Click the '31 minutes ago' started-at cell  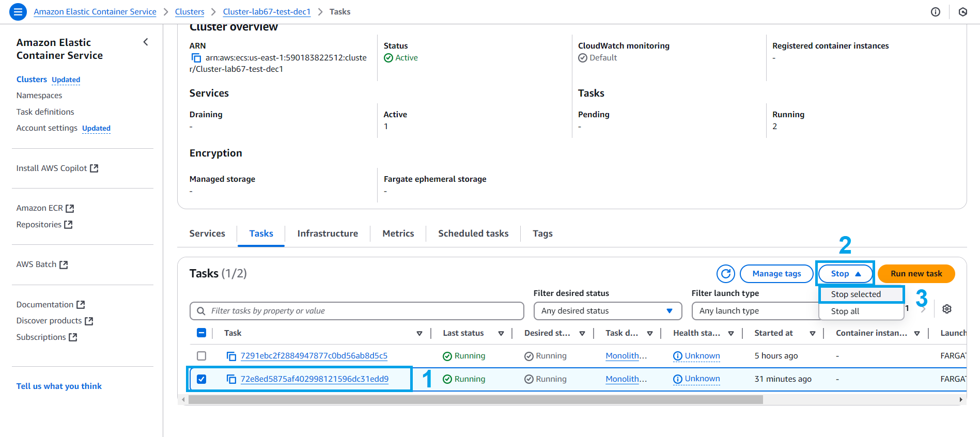783,379
